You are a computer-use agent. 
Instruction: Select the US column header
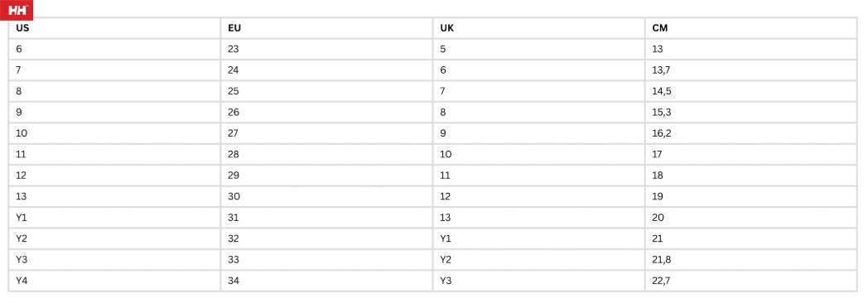[114, 28]
